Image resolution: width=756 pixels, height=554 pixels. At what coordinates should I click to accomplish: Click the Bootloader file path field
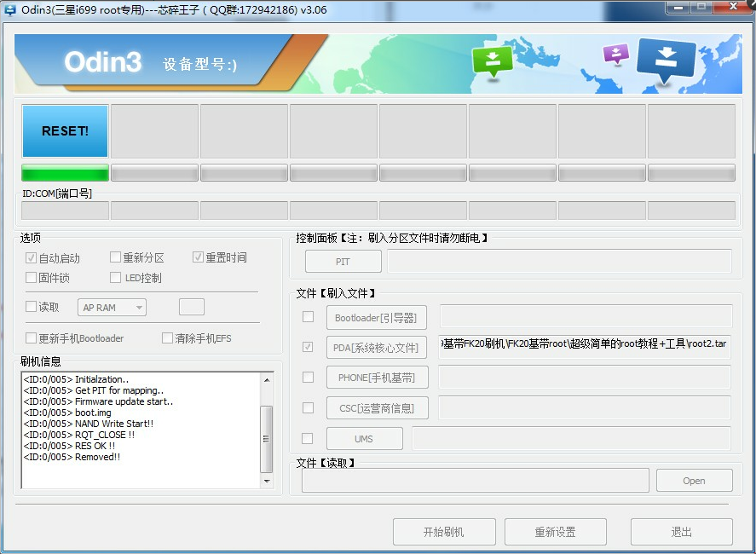tap(586, 316)
